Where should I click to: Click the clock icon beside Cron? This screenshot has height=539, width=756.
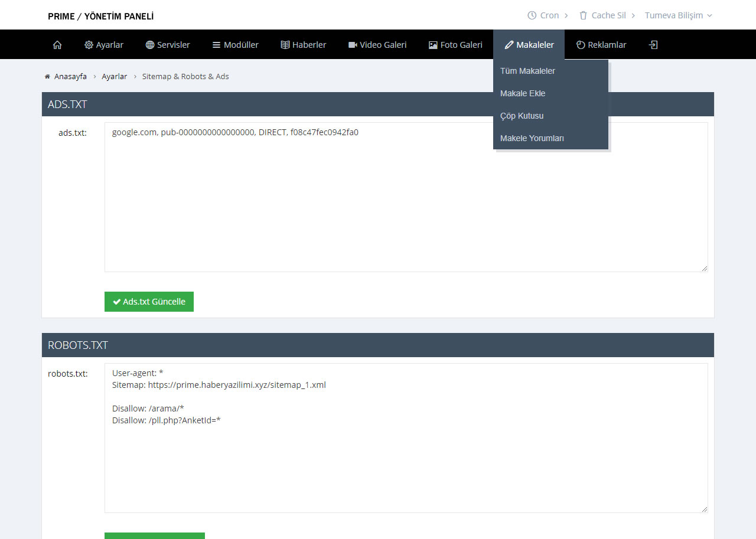coord(532,15)
